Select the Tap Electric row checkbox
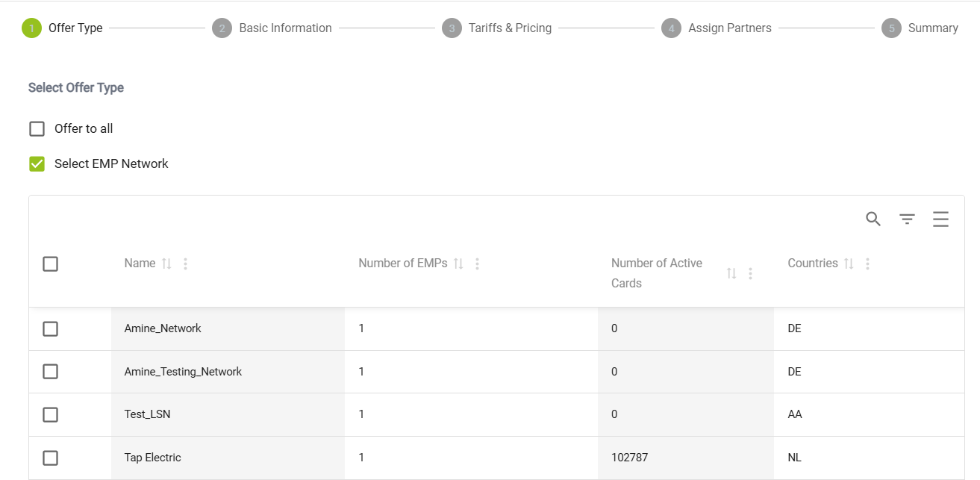This screenshot has height=480, width=980. coord(50,458)
